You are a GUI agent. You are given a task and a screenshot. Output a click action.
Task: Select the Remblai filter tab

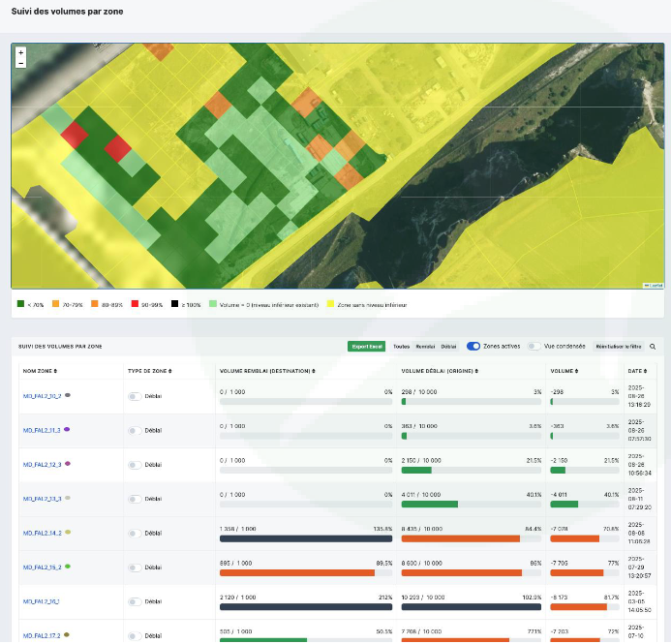pos(425,347)
